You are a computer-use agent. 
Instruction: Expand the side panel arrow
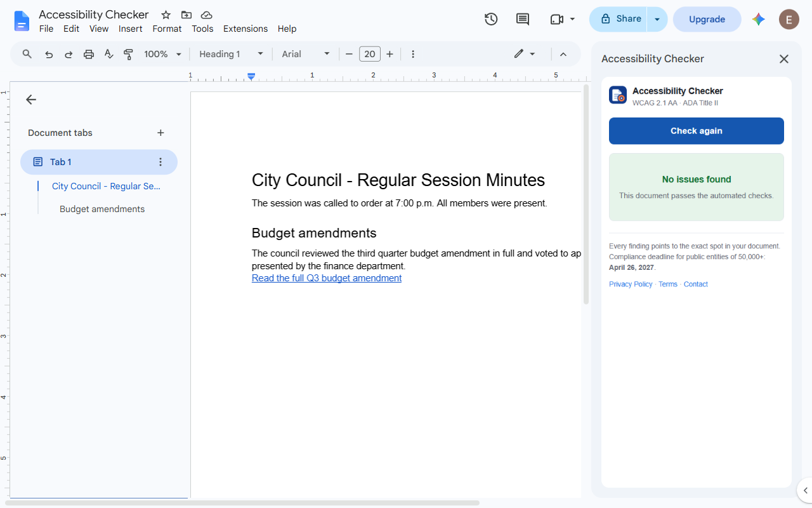(804, 490)
